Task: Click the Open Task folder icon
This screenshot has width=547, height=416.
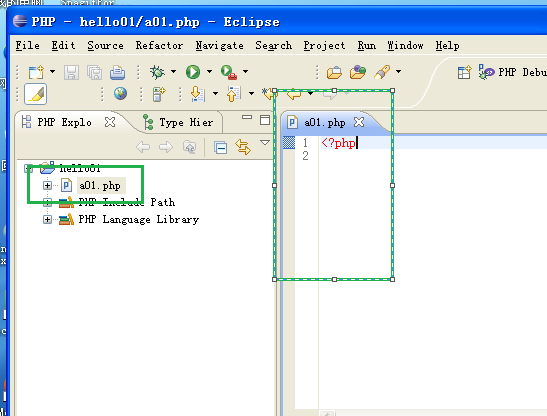Action: [x=358, y=72]
